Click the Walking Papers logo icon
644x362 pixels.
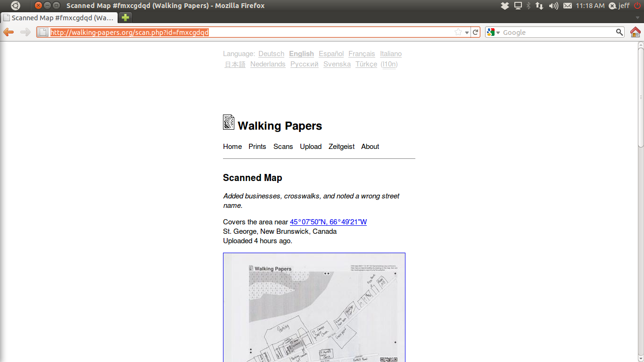tap(229, 123)
